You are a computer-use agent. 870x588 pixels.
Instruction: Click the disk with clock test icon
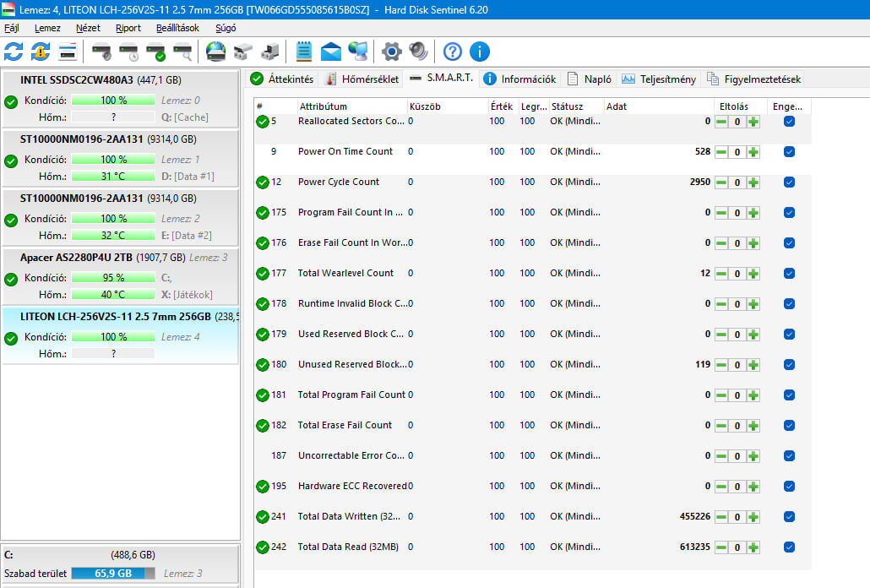(128, 52)
